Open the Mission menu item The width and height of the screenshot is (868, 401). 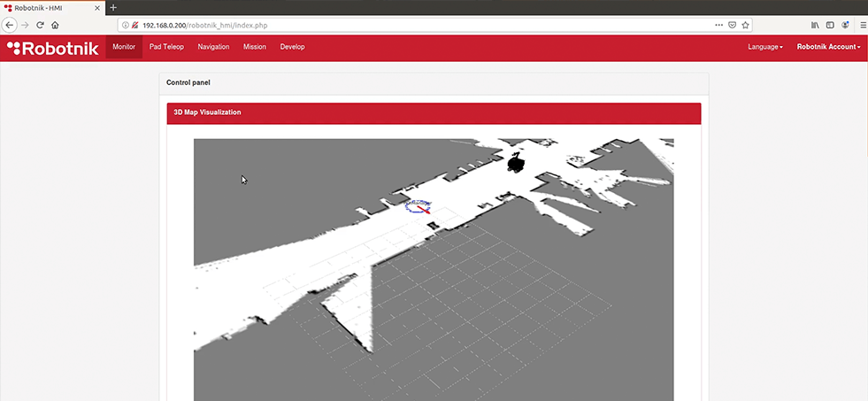click(x=255, y=47)
